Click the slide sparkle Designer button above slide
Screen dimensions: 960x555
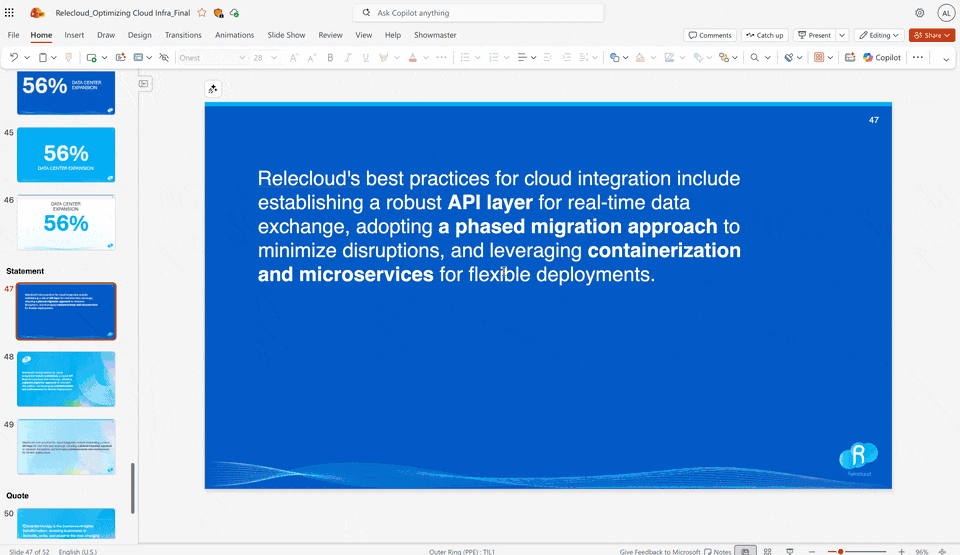click(213, 89)
